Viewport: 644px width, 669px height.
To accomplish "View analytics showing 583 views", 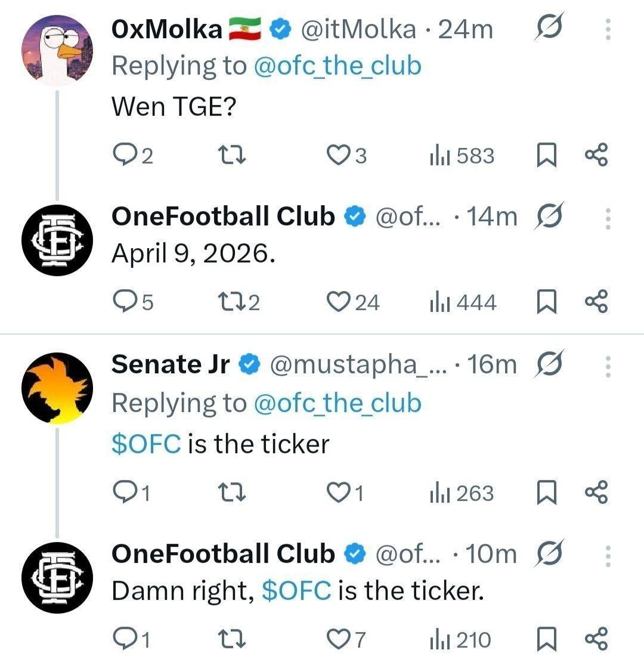I will tap(462, 156).
